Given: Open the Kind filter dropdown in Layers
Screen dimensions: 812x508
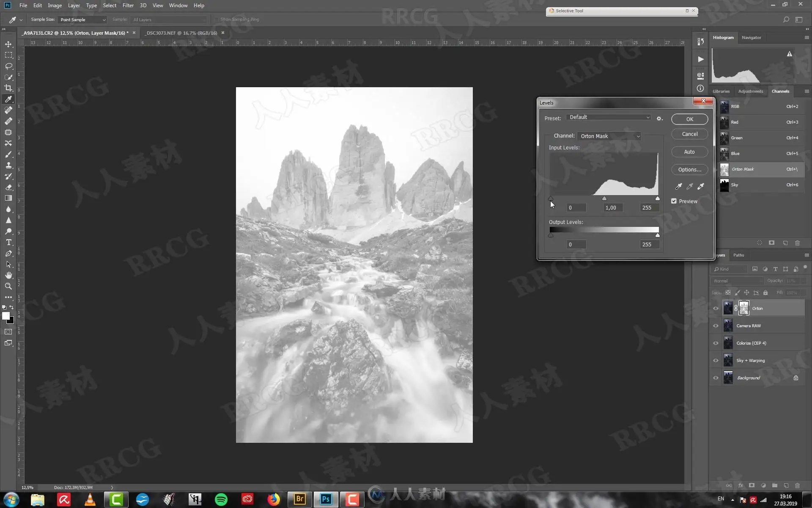Looking at the screenshot, I should click(730, 269).
